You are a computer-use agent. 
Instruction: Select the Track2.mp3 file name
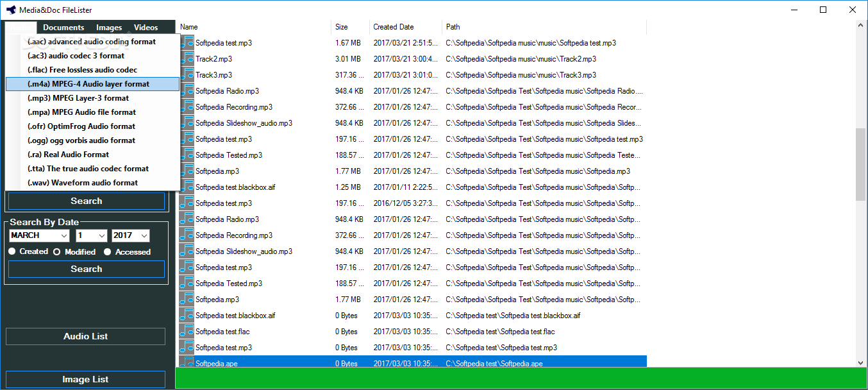[213, 59]
